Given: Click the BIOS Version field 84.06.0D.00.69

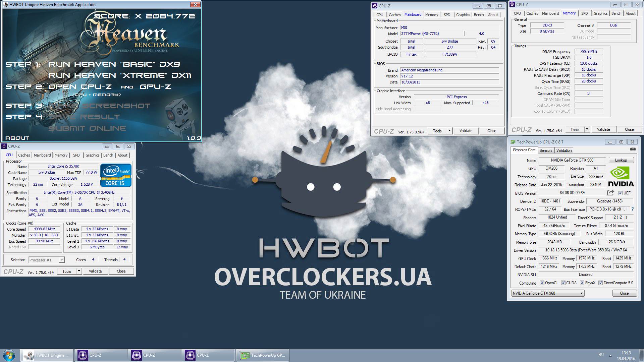Looking at the screenshot, I should click(572, 193).
